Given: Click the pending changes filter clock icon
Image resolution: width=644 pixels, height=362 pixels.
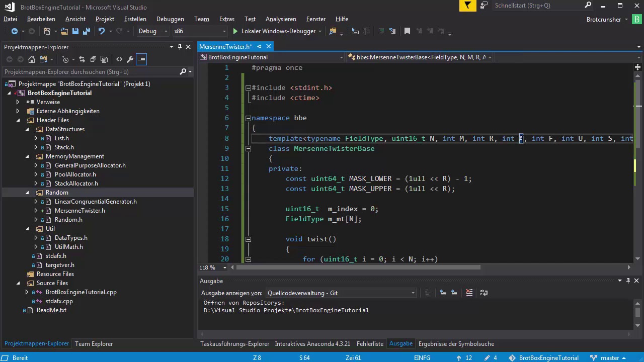Looking at the screenshot, I should pos(65,59).
